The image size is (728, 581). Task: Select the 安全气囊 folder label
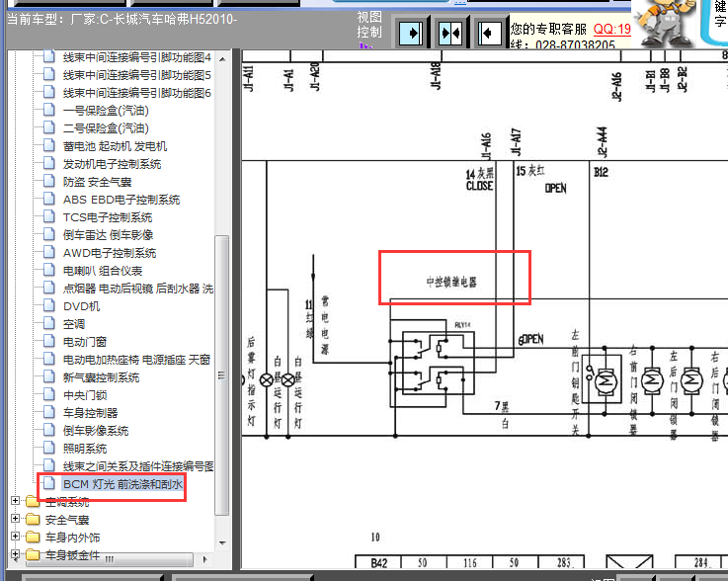pyautogui.click(x=67, y=520)
